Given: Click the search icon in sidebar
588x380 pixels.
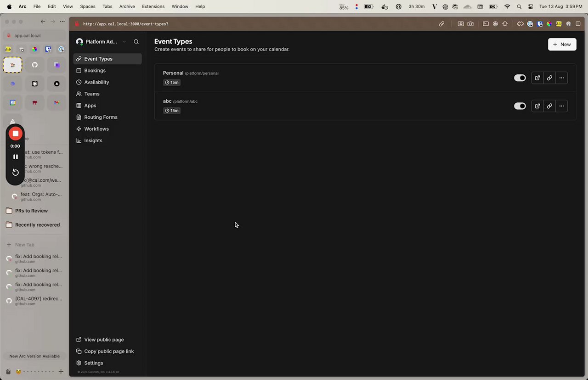Looking at the screenshot, I should tap(136, 42).
